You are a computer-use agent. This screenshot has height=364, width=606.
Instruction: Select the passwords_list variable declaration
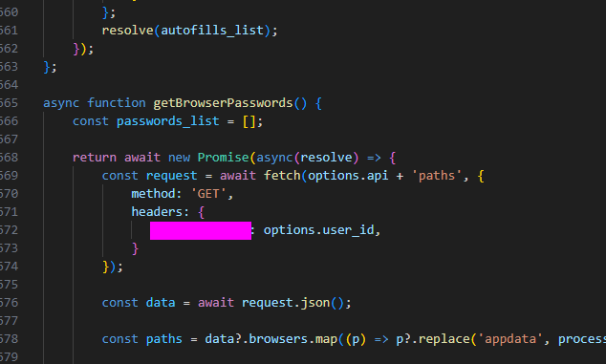click(x=167, y=121)
